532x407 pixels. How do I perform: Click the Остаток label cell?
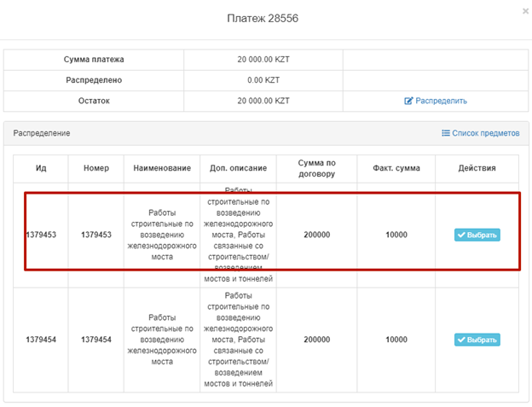point(94,101)
